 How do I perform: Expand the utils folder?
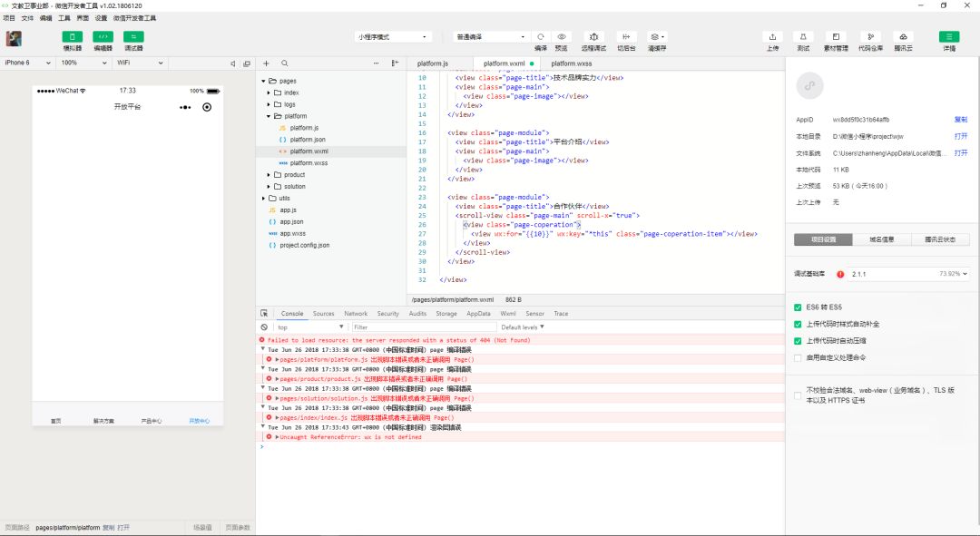pyautogui.click(x=264, y=198)
